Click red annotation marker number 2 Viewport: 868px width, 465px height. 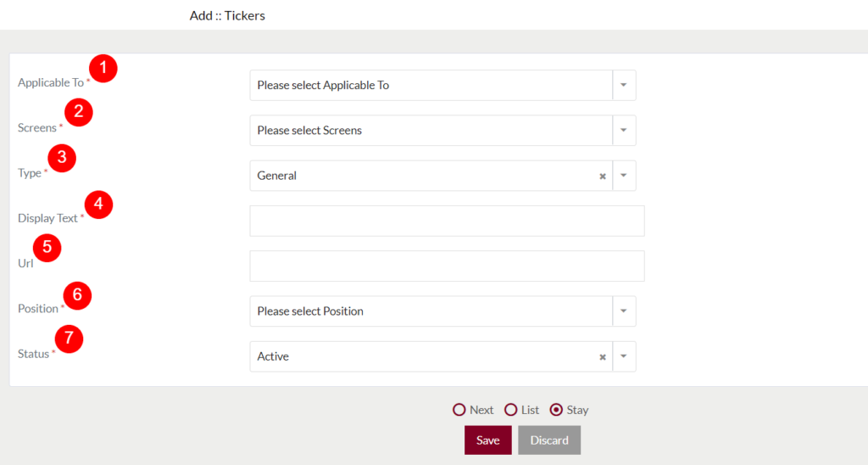click(x=79, y=112)
